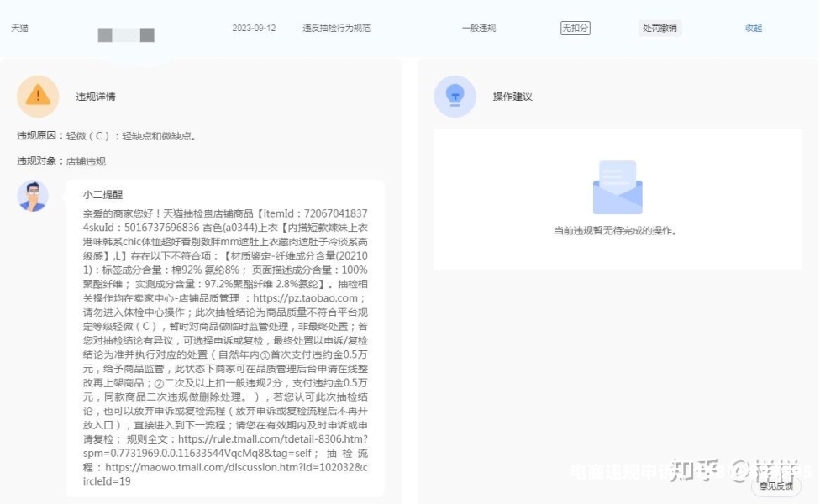Click the blue lightbulb suggestion icon
This screenshot has height=504, width=820.
pos(455,97)
